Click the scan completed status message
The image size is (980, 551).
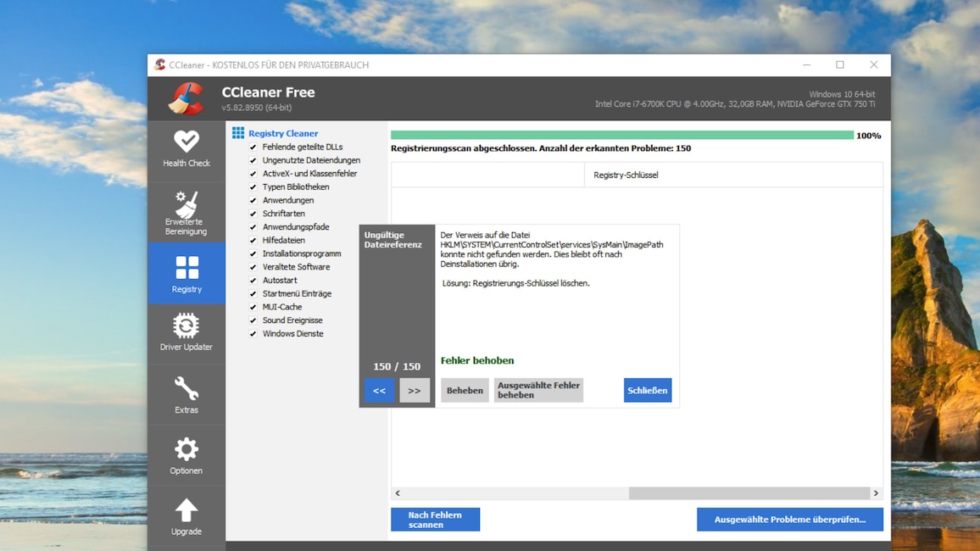pyautogui.click(x=541, y=148)
